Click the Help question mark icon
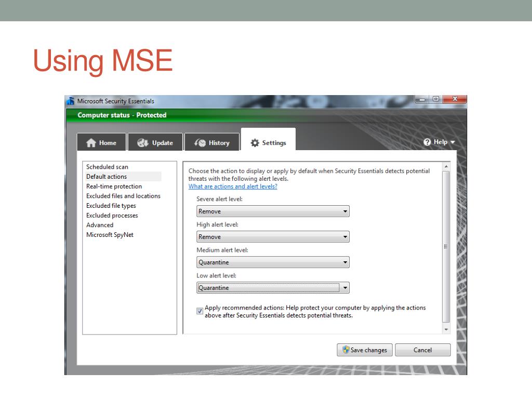The image size is (532, 399). tap(427, 142)
